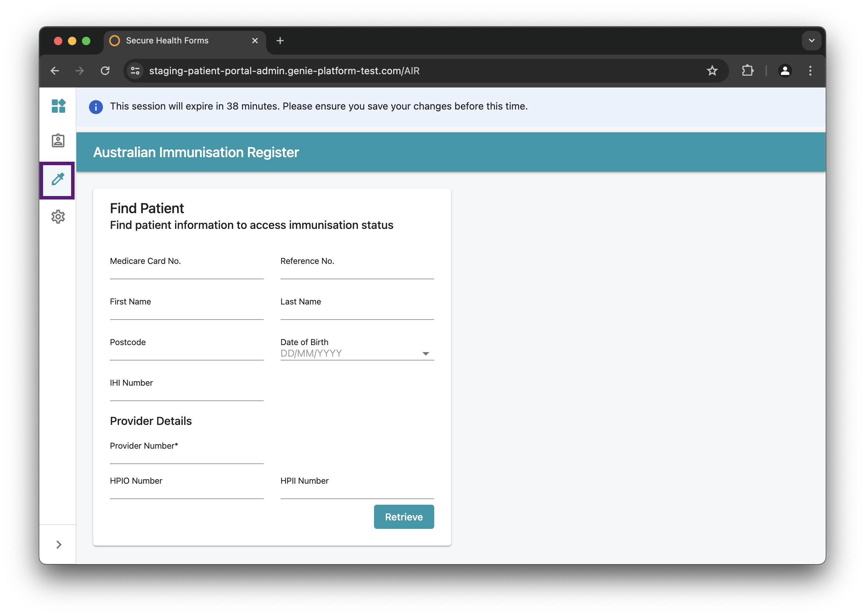Select the immunisation syringe sidebar icon

pyautogui.click(x=58, y=180)
